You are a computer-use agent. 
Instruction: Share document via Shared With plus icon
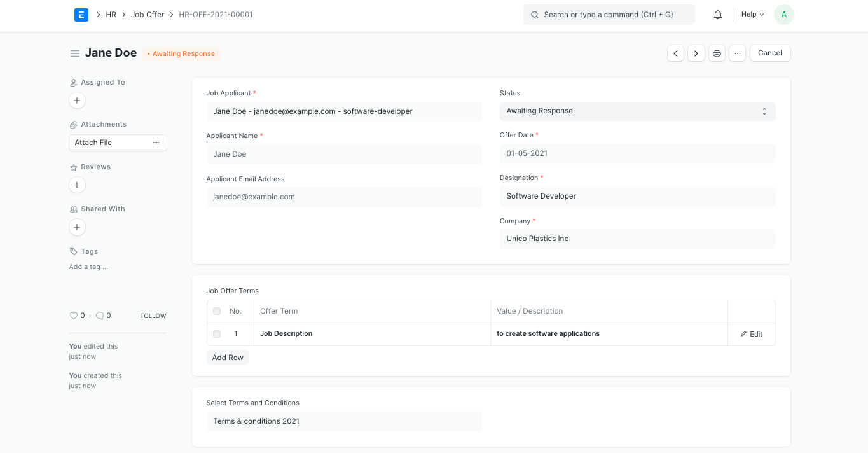pyautogui.click(x=77, y=227)
